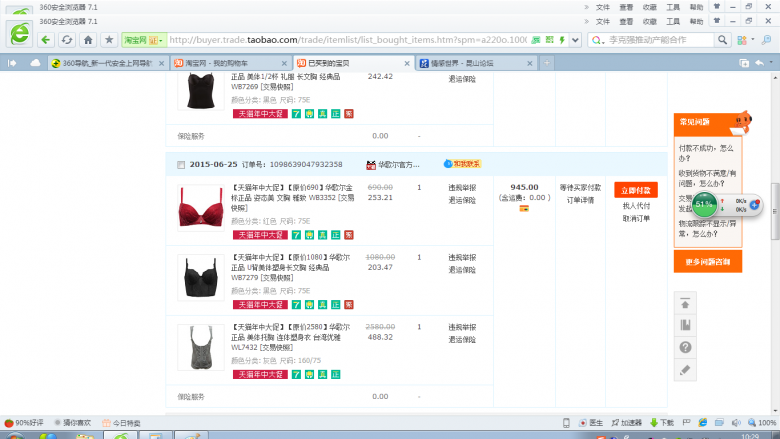
Task: Open the colorful extensions grid icon
Action: (742, 40)
